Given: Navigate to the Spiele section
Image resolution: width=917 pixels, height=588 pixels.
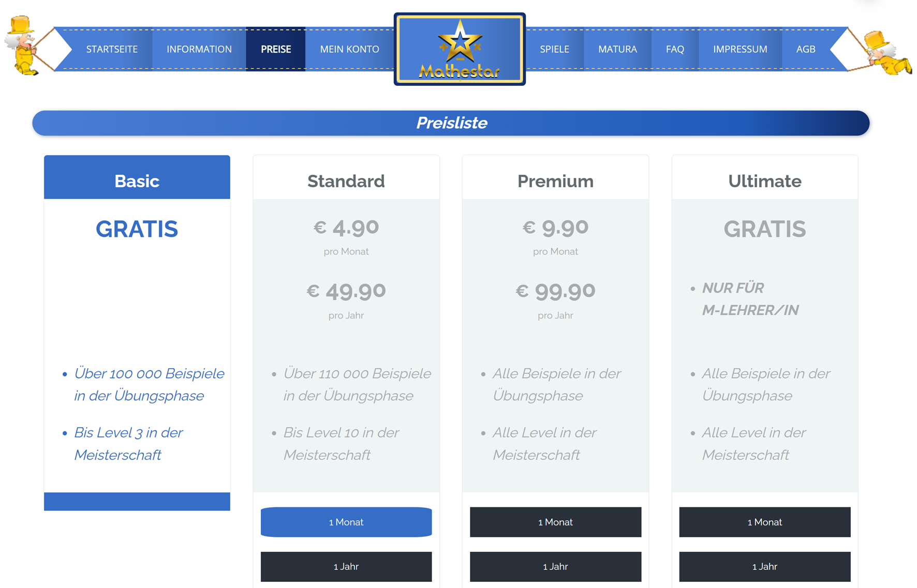Looking at the screenshot, I should click(554, 49).
